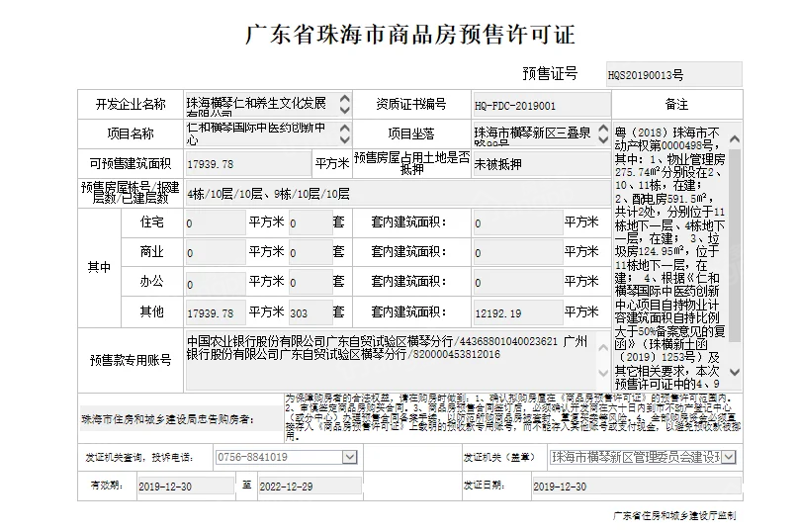Click the 可预售建筑面积 label

(131, 163)
